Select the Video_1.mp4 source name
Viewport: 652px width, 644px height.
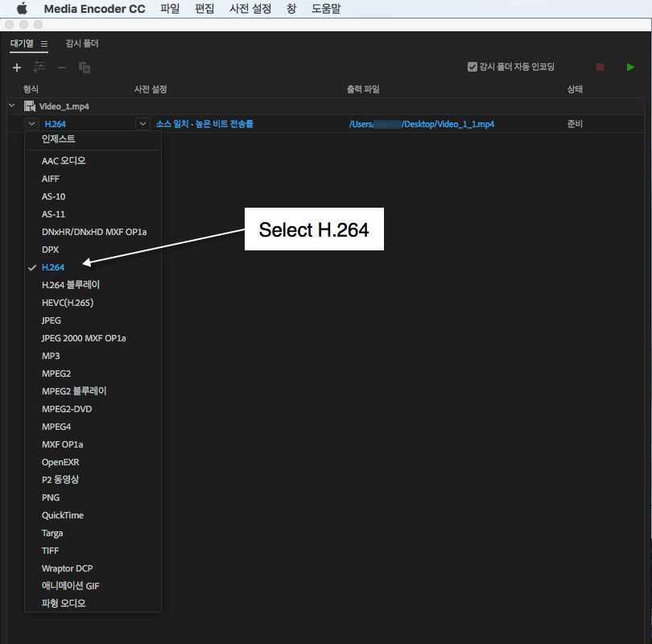[x=64, y=106]
